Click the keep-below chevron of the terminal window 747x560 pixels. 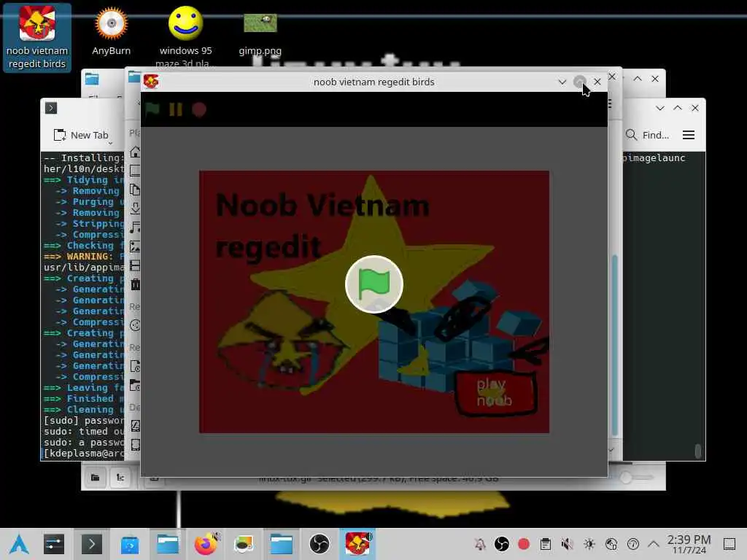tap(659, 108)
